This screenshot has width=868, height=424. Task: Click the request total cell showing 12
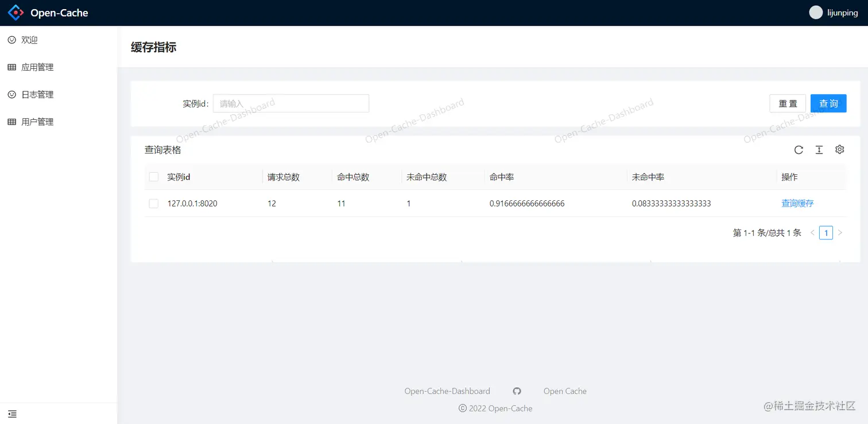(x=272, y=203)
